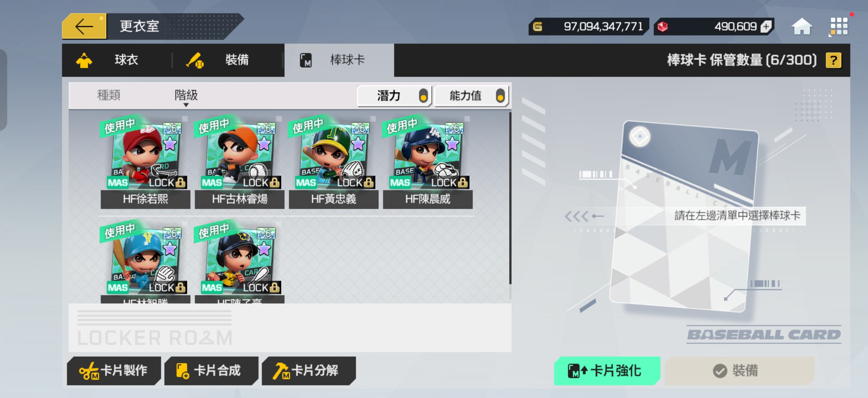Open 卡片合成 card synthesis

(x=211, y=370)
